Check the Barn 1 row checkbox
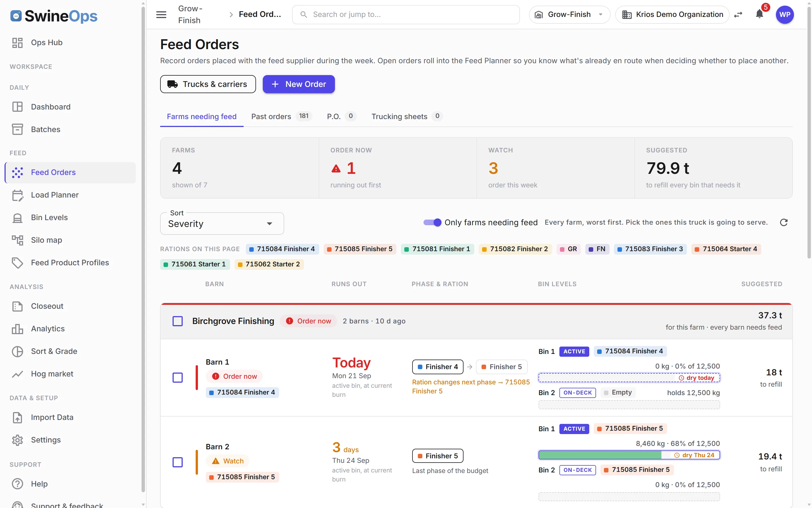The image size is (812, 508). (178, 378)
